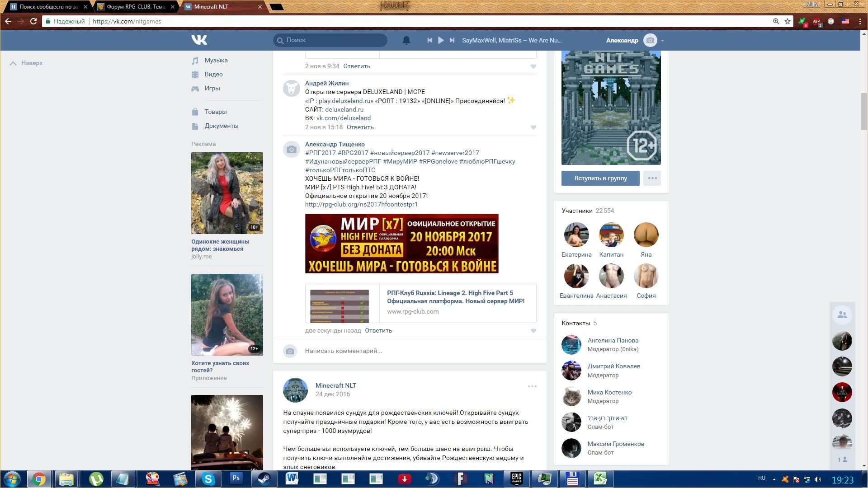The image size is (868, 488).
Task: Open the notifications bell
Action: (406, 40)
